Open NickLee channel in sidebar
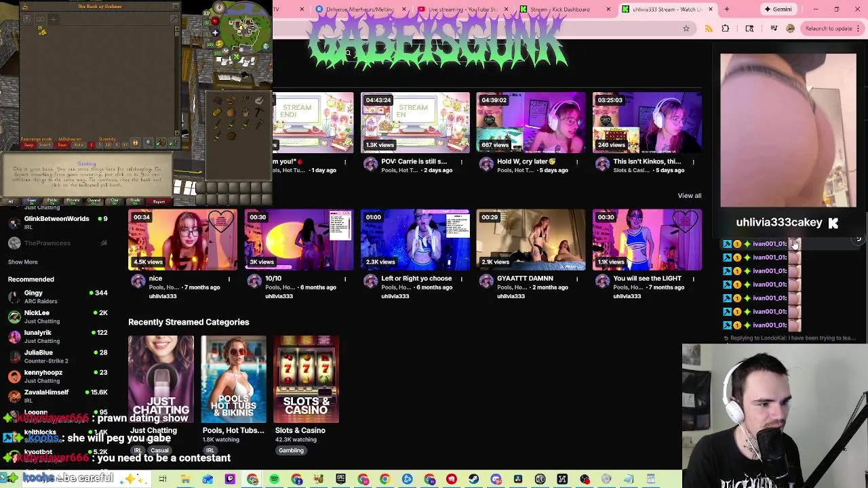Screen dimensions: 868x488 pyautogui.click(x=57, y=317)
